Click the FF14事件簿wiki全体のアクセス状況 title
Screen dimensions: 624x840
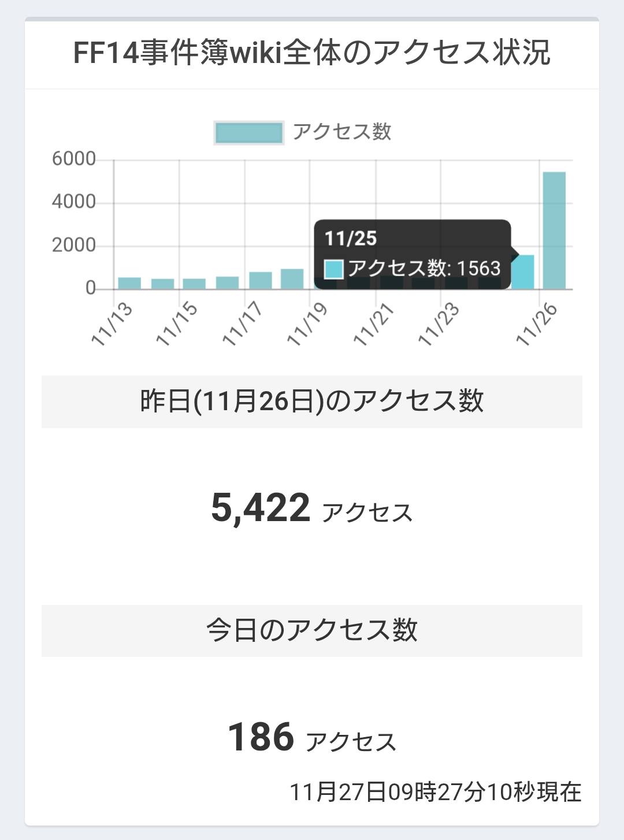[x=312, y=53]
